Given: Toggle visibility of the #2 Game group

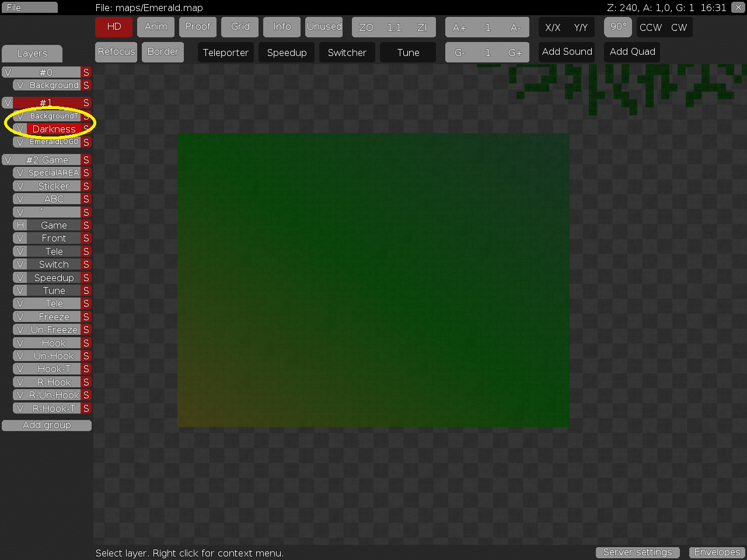Looking at the screenshot, I should click(x=8, y=159).
